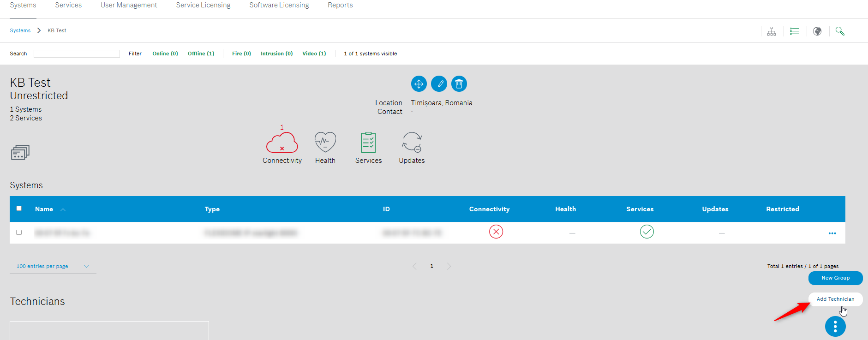Open the Service Licensing tab
The image size is (868, 340).
[203, 5]
